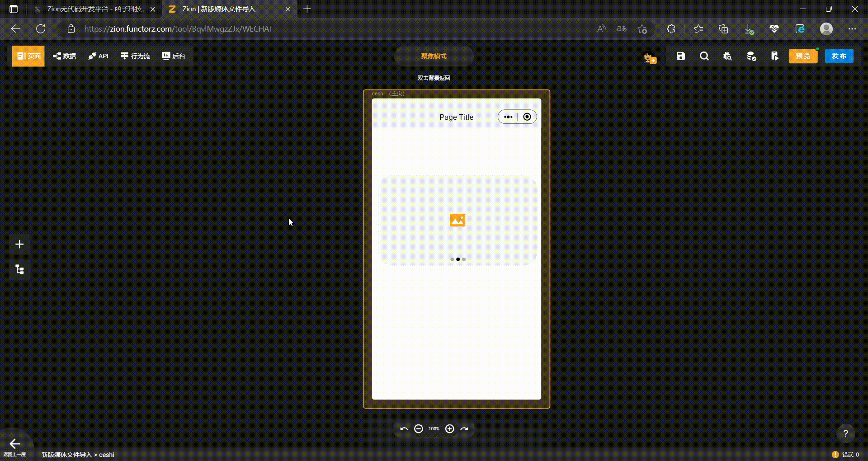868x461 pixels.
Task: Click the image placeholder icon in the carousel
Action: [x=457, y=220]
